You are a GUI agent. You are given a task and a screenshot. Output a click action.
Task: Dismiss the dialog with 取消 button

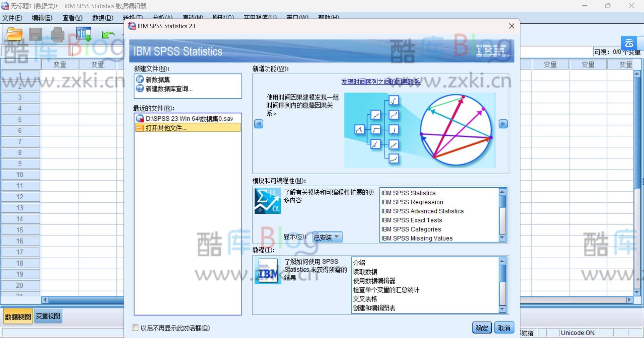coord(504,328)
